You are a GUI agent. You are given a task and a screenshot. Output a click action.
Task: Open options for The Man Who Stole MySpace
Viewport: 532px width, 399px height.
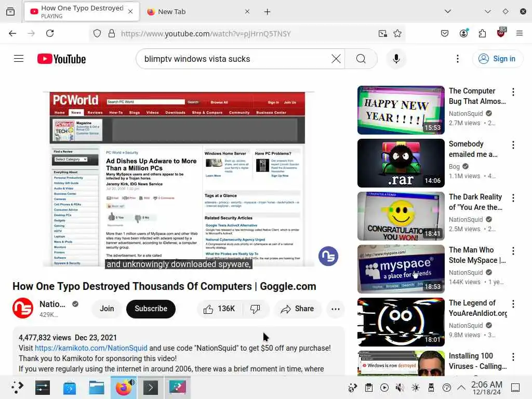(x=513, y=251)
